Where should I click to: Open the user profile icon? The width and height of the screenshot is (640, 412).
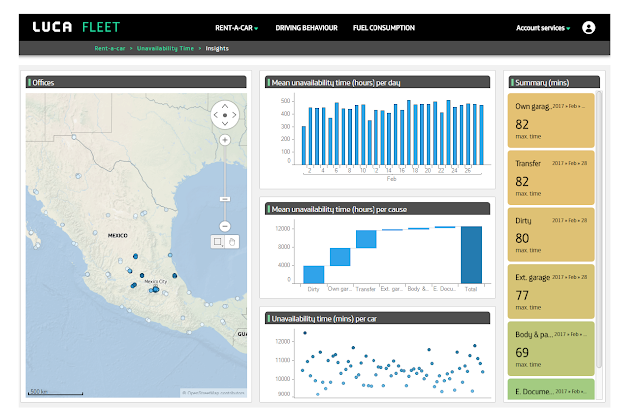coord(588,27)
